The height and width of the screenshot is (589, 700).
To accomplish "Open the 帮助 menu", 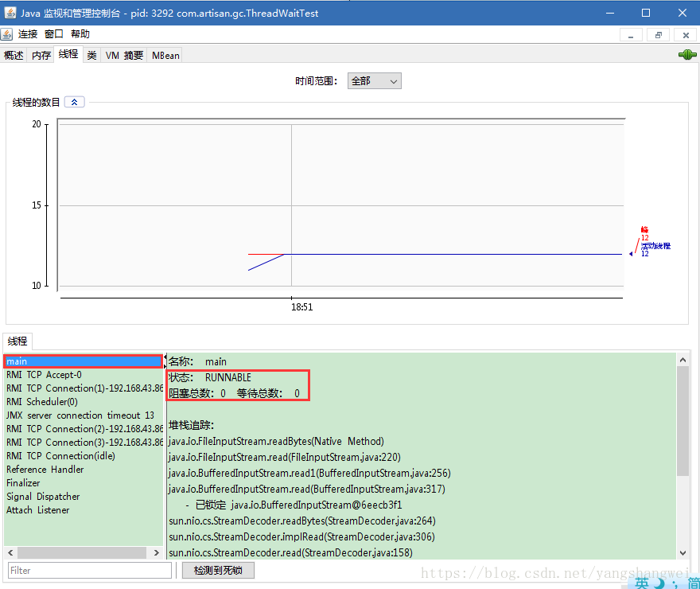I will [80, 34].
